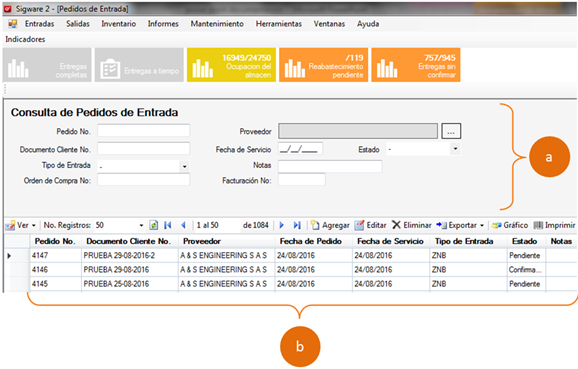578x369 pixels.
Task: Open the Informes menu
Action: pyautogui.click(x=163, y=24)
